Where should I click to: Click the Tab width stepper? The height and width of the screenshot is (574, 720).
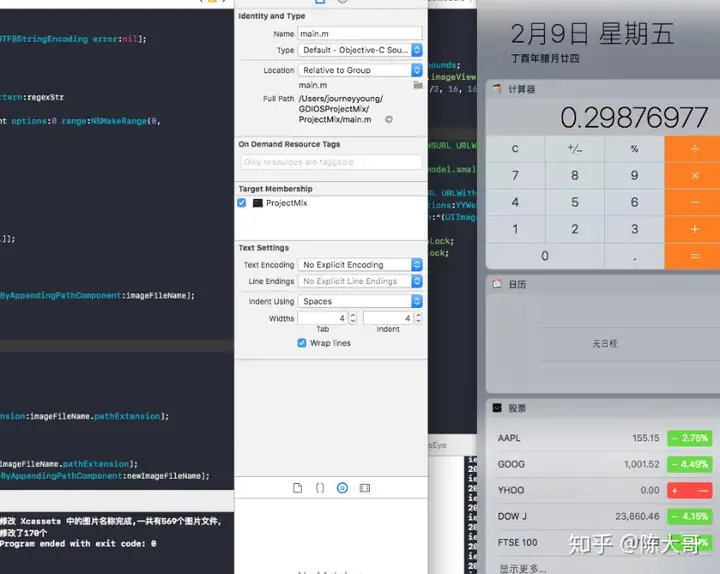353,318
